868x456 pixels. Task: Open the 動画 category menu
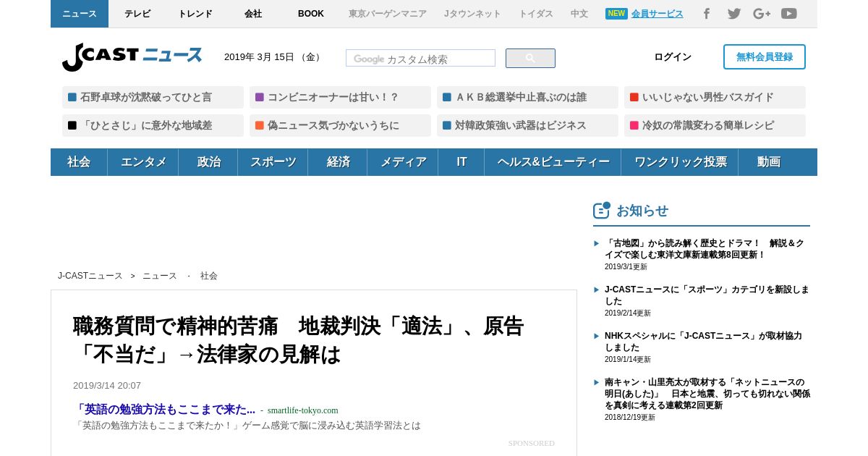point(768,162)
